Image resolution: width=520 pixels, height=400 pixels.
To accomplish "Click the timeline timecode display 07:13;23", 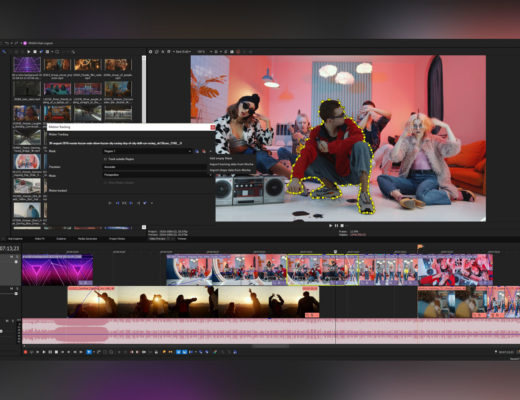I will point(10,248).
